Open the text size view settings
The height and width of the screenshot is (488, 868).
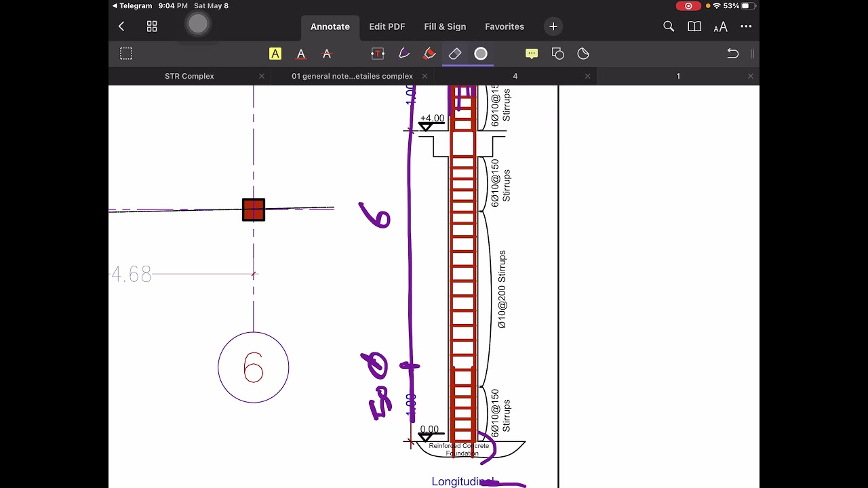720,26
